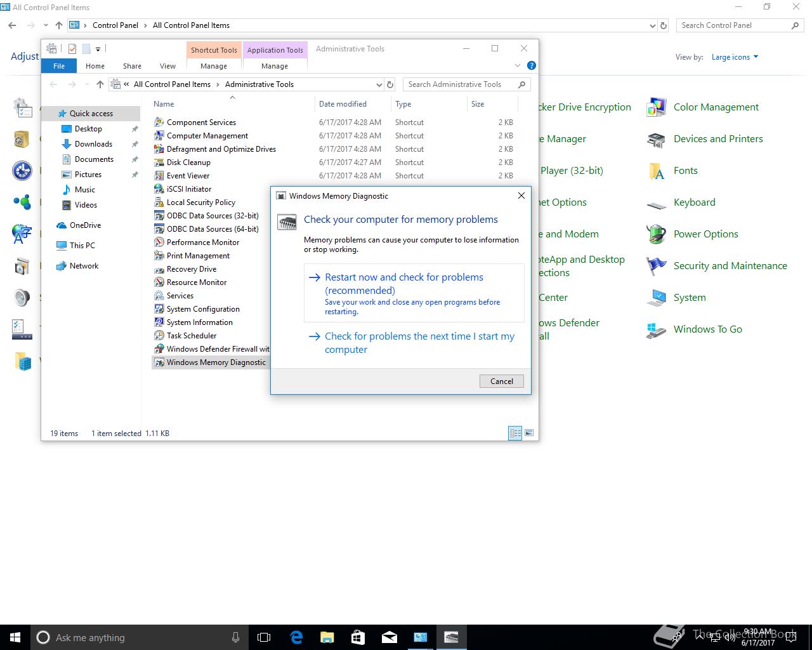Screen dimensions: 812x650
Task: Select System Configuration icon
Action: pos(159,308)
